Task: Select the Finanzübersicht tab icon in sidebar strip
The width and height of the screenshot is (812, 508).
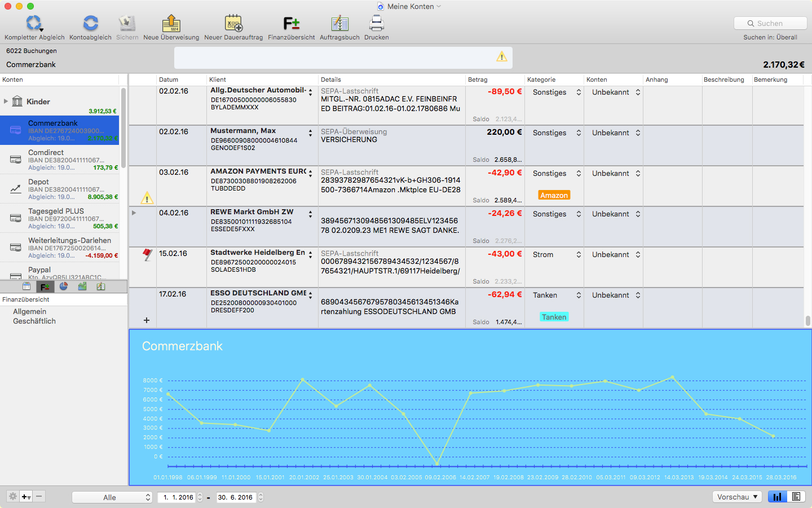Action: [x=45, y=286]
